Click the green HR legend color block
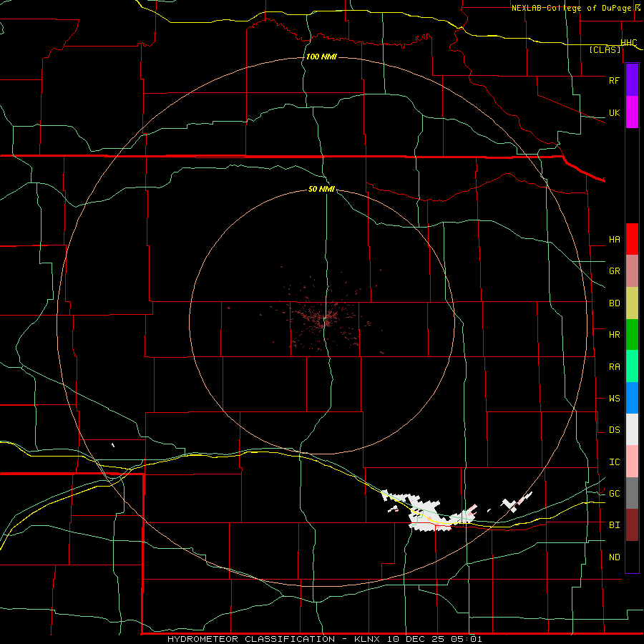644x644 pixels. [x=632, y=335]
